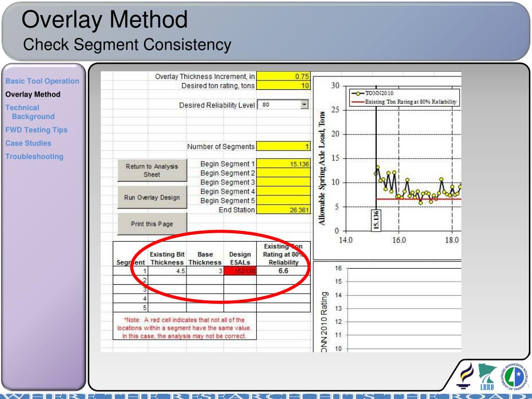
Task: Select the Overlay Thickness Increment cell 0.75
Action: [x=283, y=76]
